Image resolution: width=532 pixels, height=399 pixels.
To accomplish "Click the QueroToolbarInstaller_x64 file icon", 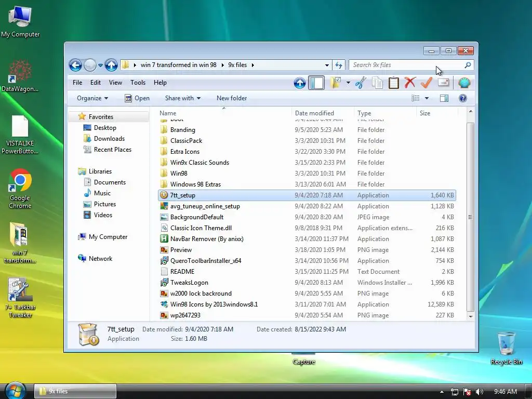I will [164, 261].
